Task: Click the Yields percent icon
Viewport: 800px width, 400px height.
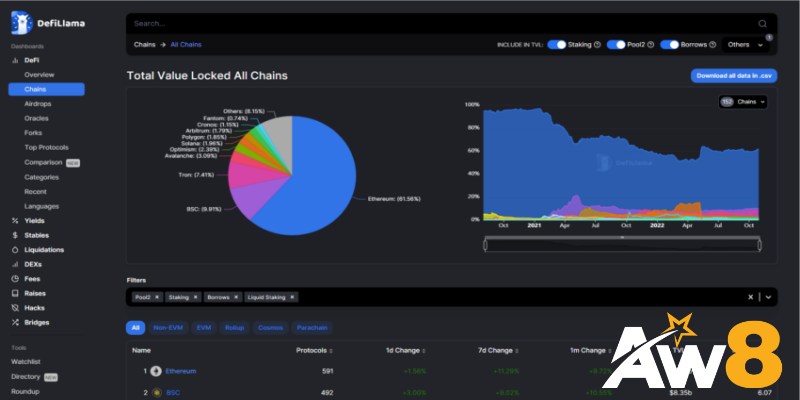Action: coord(15,221)
